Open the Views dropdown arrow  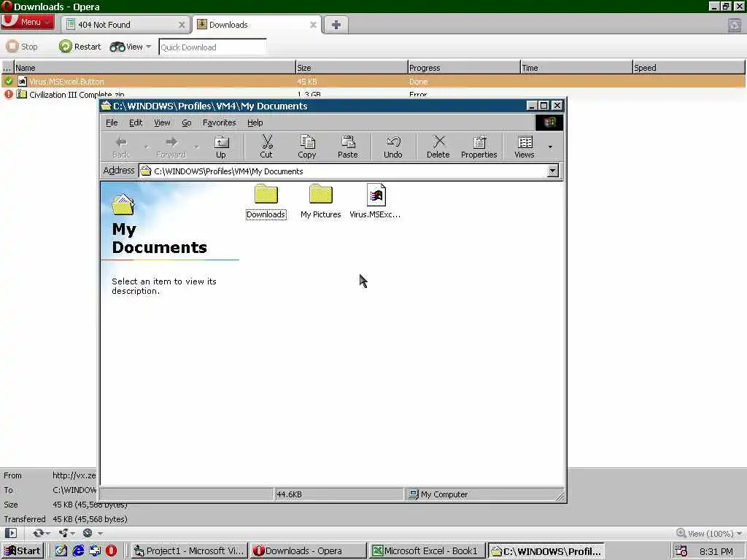pos(550,147)
